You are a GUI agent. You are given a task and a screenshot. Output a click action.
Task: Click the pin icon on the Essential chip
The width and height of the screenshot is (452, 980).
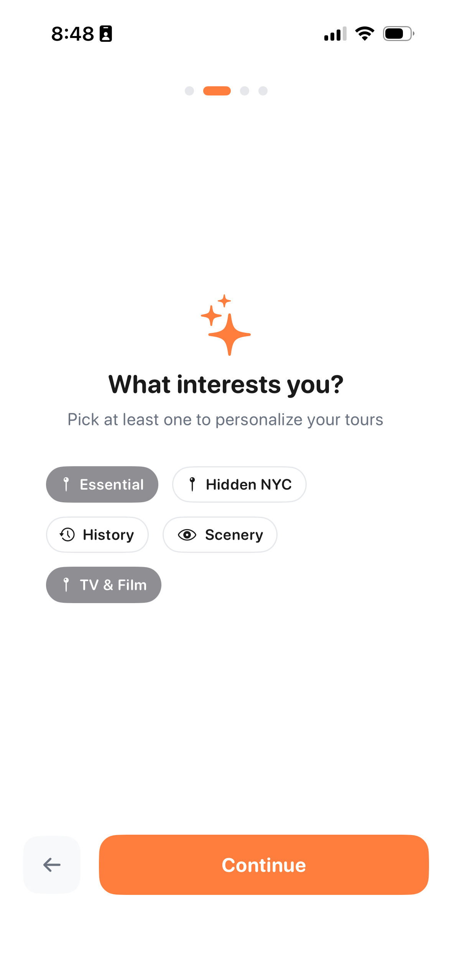[67, 484]
